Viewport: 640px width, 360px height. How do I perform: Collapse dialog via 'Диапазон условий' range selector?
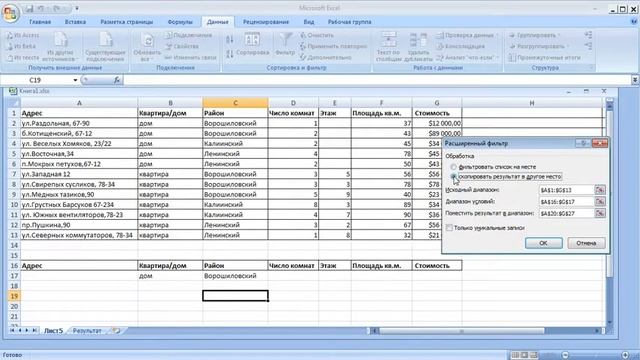coord(600,202)
